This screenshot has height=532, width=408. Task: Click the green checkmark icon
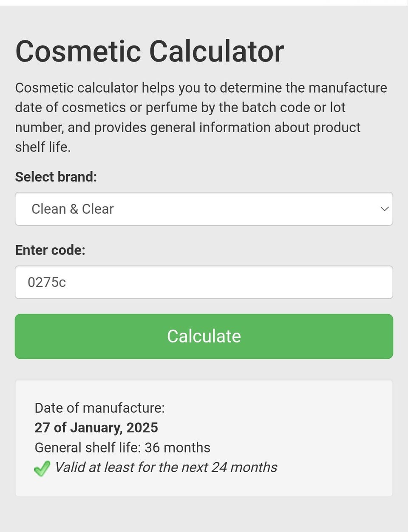42,468
